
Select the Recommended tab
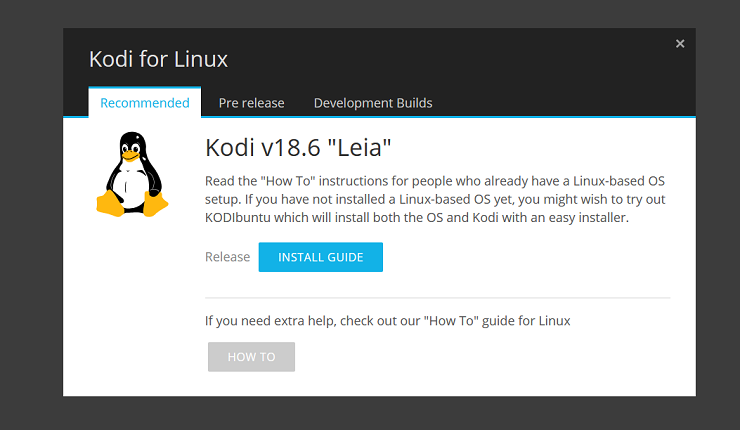[x=145, y=102]
